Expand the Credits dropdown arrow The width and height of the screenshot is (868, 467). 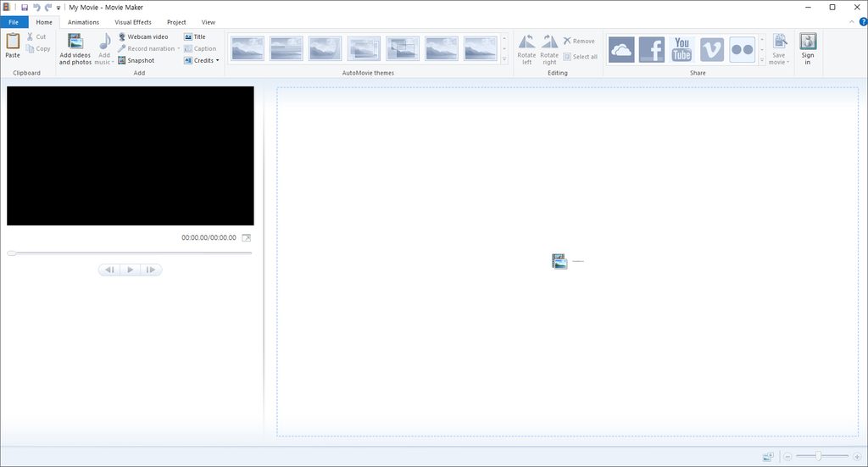click(x=218, y=60)
